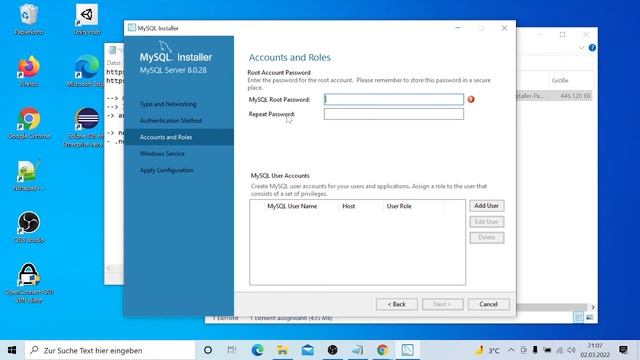640x360 pixels.
Task: Open OBS Studio from the taskbar
Action: pos(333,350)
